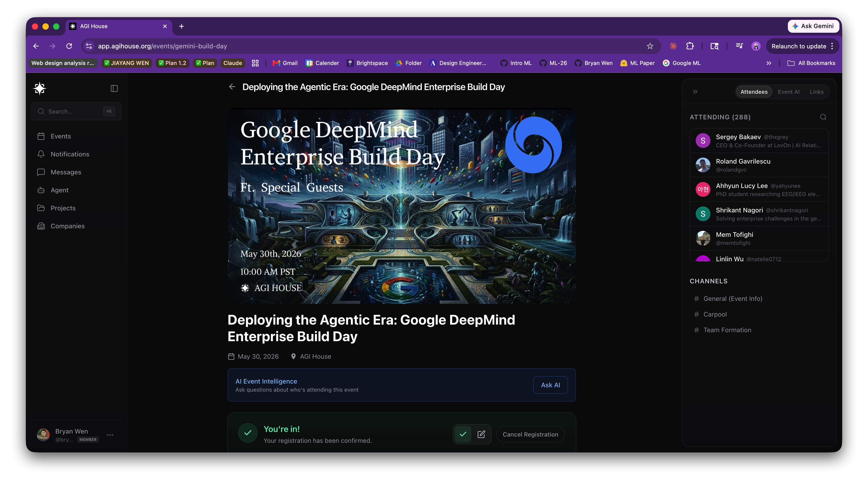This screenshot has width=868, height=487.
Task: Click browser forward arrow
Action: [52, 46]
